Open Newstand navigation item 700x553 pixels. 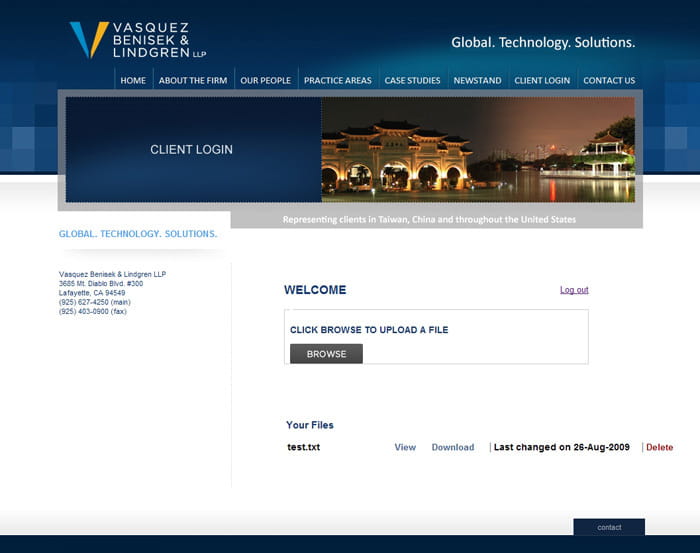coord(477,80)
